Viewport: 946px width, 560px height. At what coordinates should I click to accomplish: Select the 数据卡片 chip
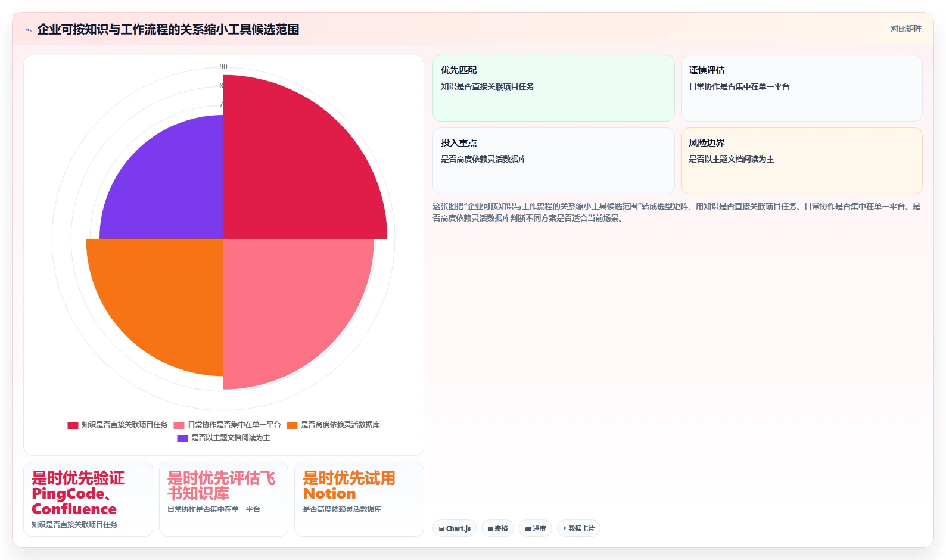(x=578, y=528)
